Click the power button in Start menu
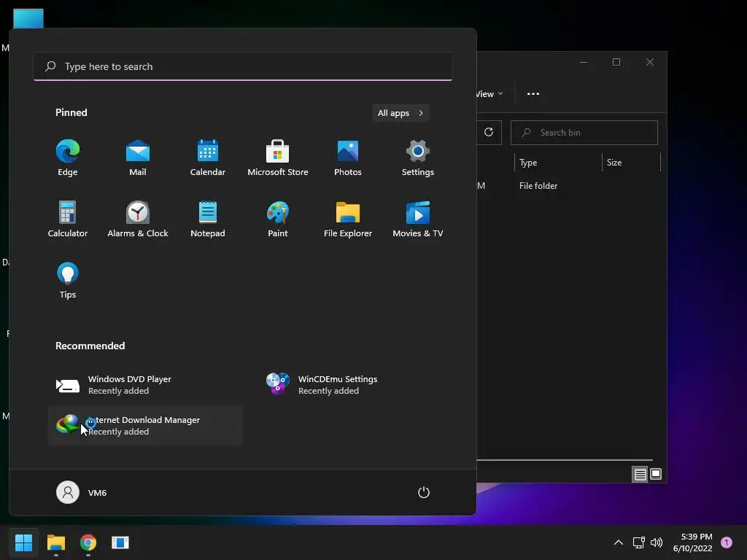This screenshot has width=747, height=560. click(x=424, y=492)
